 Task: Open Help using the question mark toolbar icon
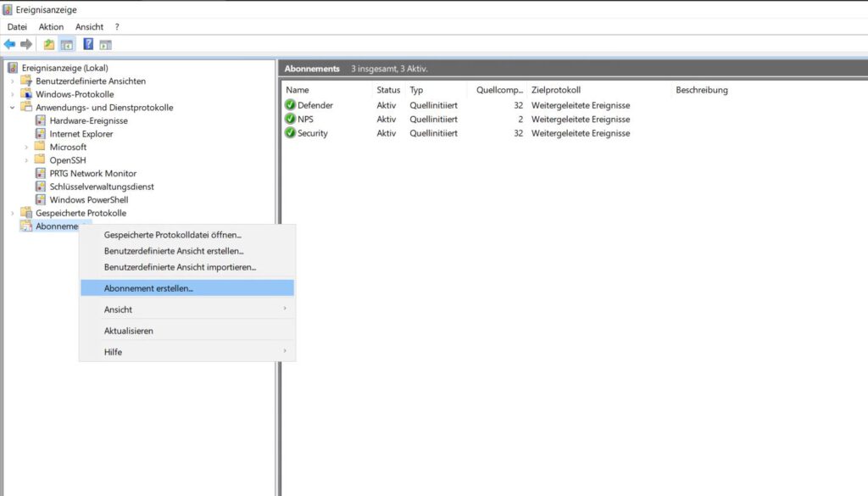pyautogui.click(x=87, y=44)
